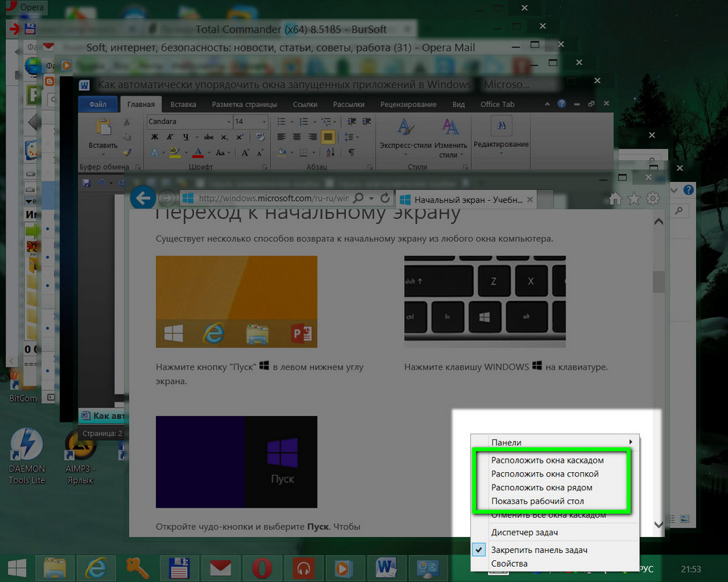The width and height of the screenshot is (728, 582).
Task: Open the "Файл" tab in Word
Action: click(x=98, y=105)
